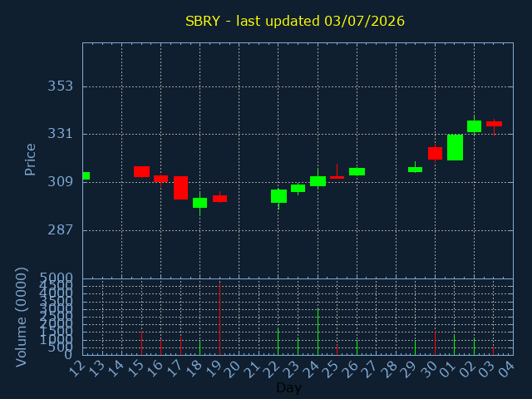The height and width of the screenshot is (399, 532).
Task: Click the green volume bar on day 24
Action: (x=318, y=332)
